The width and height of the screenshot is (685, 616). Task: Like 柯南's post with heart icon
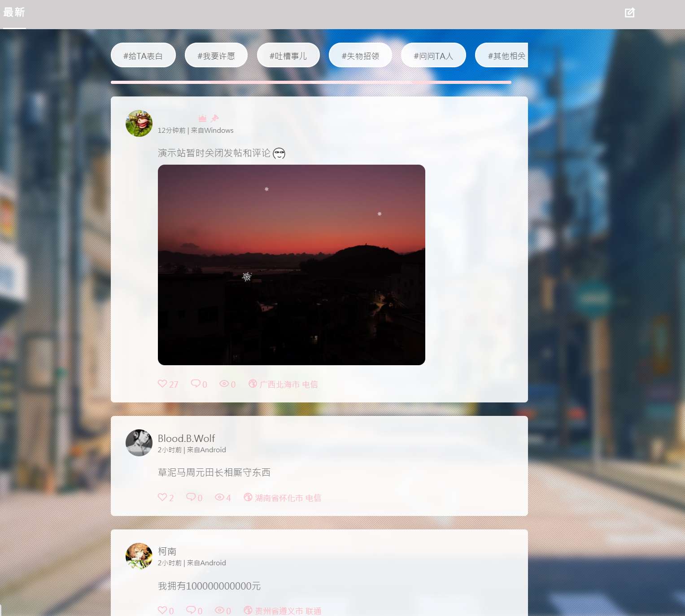tap(162, 610)
